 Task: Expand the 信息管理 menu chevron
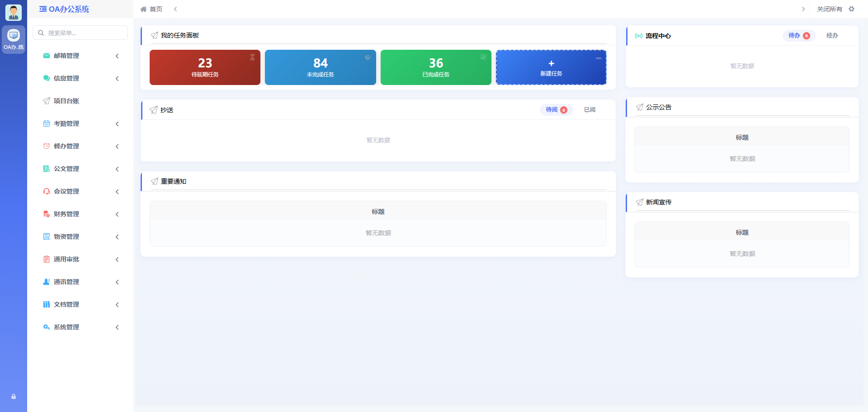point(117,79)
